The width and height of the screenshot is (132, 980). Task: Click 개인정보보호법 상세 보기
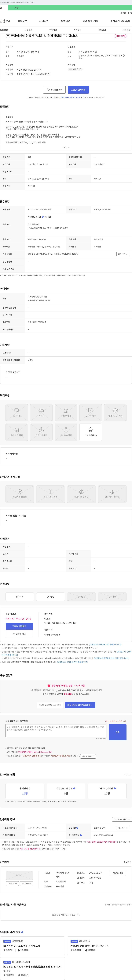(50, 705)
